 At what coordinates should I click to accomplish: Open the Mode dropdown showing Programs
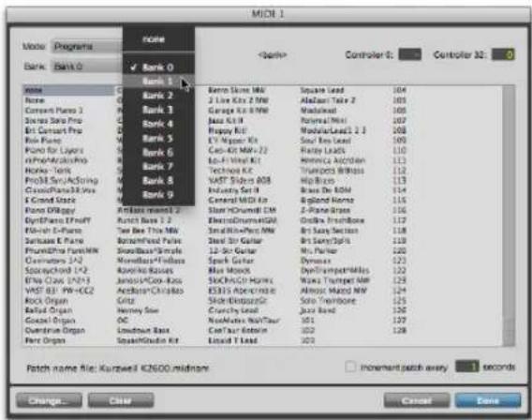[86, 47]
